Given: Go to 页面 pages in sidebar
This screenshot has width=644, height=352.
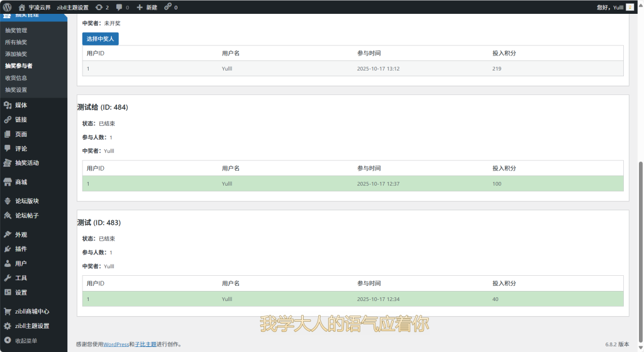Looking at the screenshot, I should (x=21, y=134).
